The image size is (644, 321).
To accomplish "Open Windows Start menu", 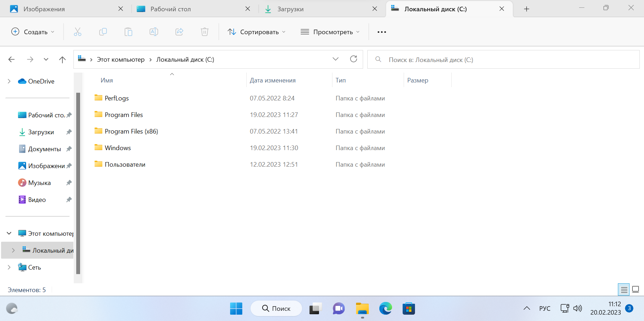I will point(236,309).
